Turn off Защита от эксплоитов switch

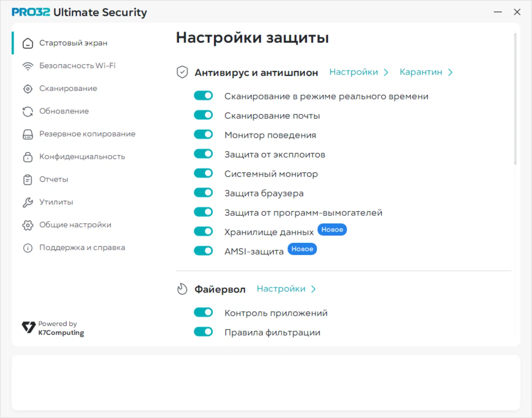tap(203, 154)
